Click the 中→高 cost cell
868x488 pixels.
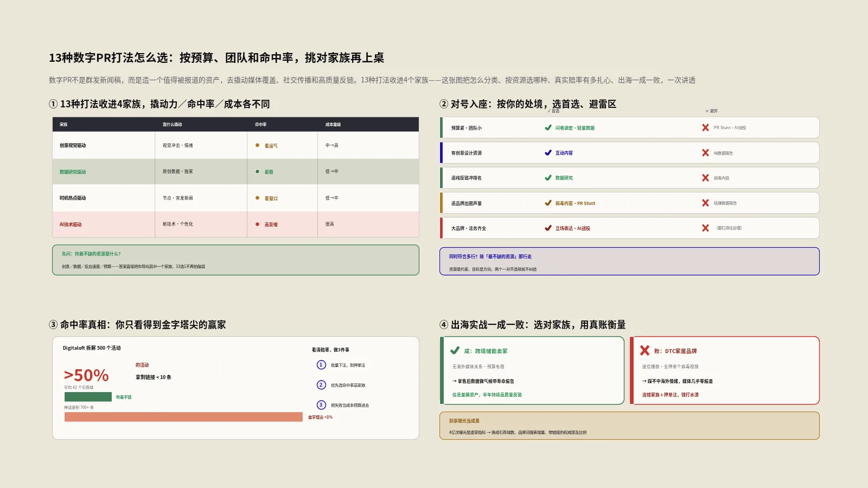[331, 145]
